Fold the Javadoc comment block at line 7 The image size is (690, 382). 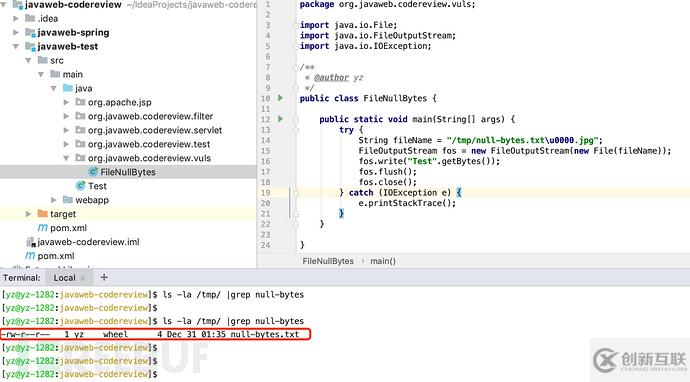[x=296, y=67]
